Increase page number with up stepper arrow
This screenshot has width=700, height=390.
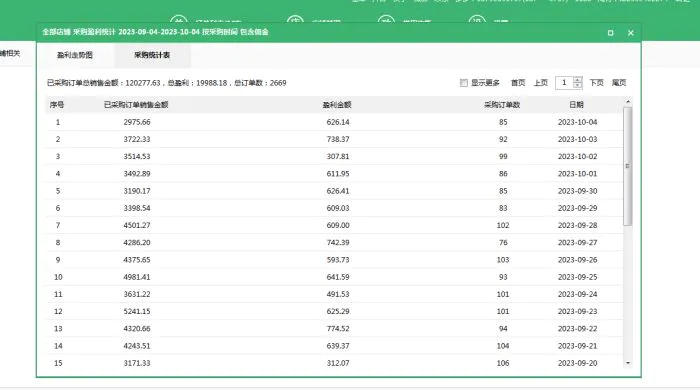click(578, 80)
